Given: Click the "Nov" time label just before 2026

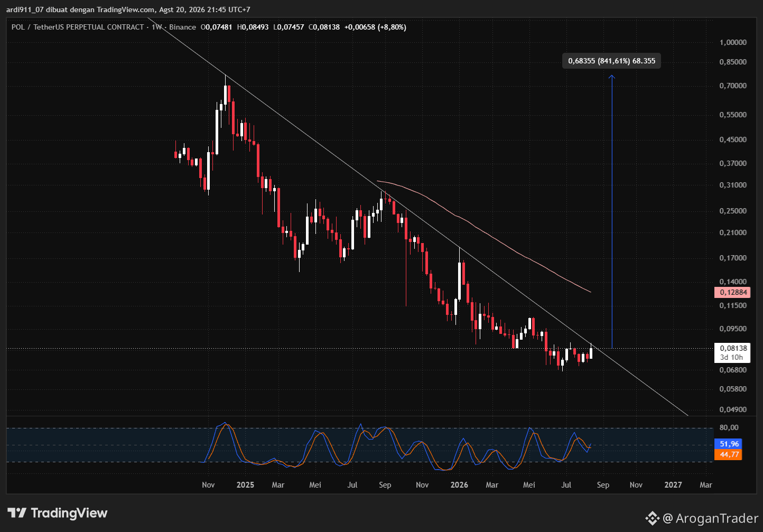Looking at the screenshot, I should 422,485.
